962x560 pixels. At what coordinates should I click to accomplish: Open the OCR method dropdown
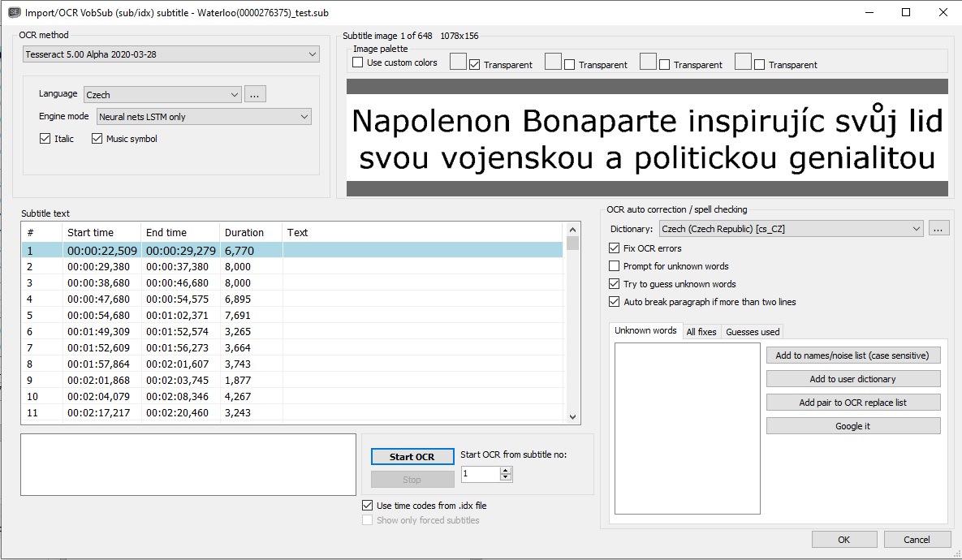pyautogui.click(x=170, y=54)
